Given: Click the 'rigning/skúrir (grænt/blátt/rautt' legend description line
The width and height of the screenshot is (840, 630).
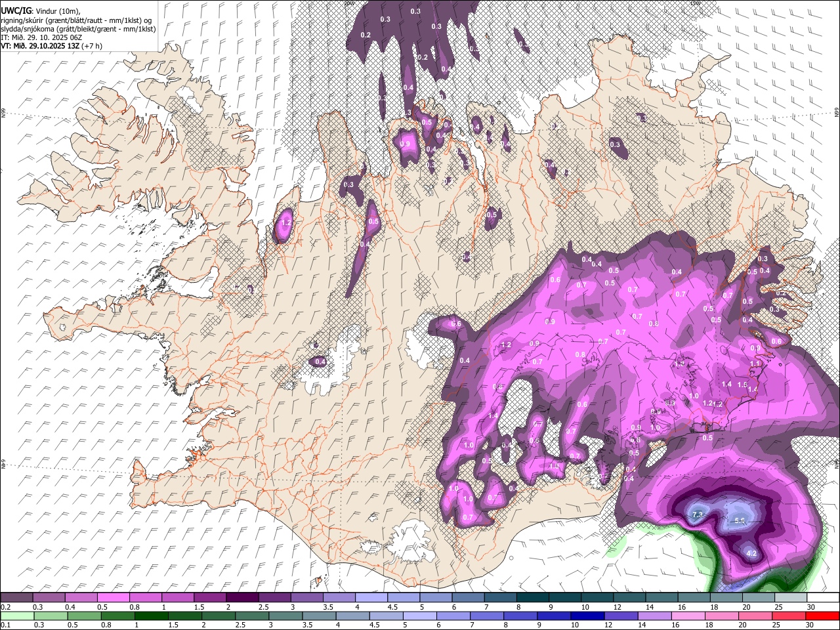Looking at the screenshot, I should click(x=78, y=20).
